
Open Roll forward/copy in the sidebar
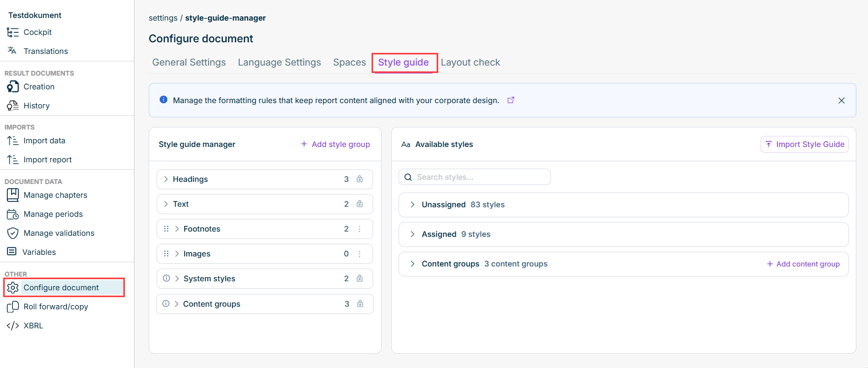click(56, 307)
